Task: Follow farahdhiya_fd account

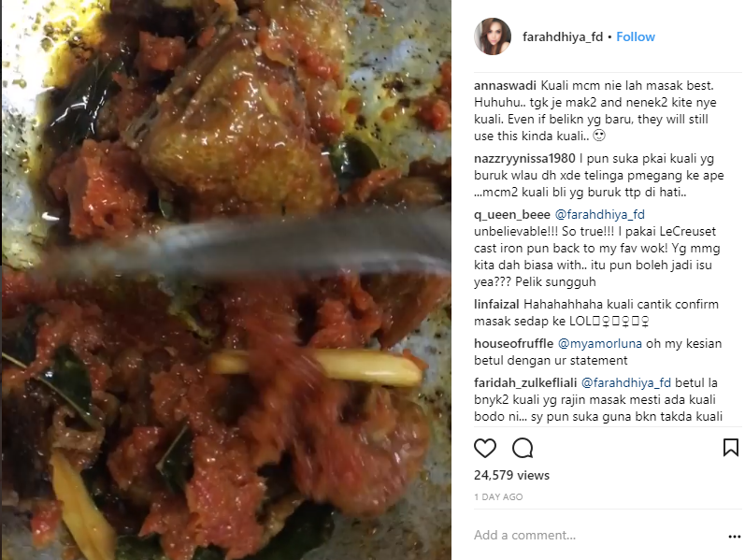Action: tap(636, 36)
